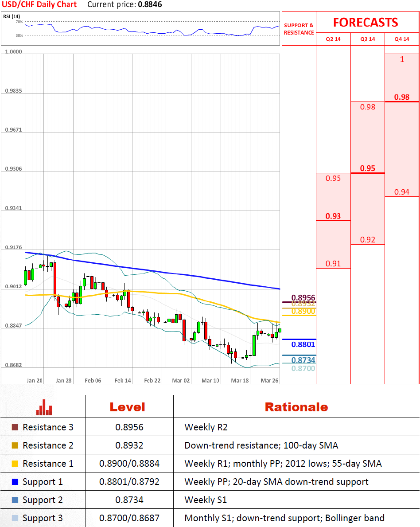The image size is (420, 527).
Task: Click the Resistance 3 row label
Action: coord(48,427)
